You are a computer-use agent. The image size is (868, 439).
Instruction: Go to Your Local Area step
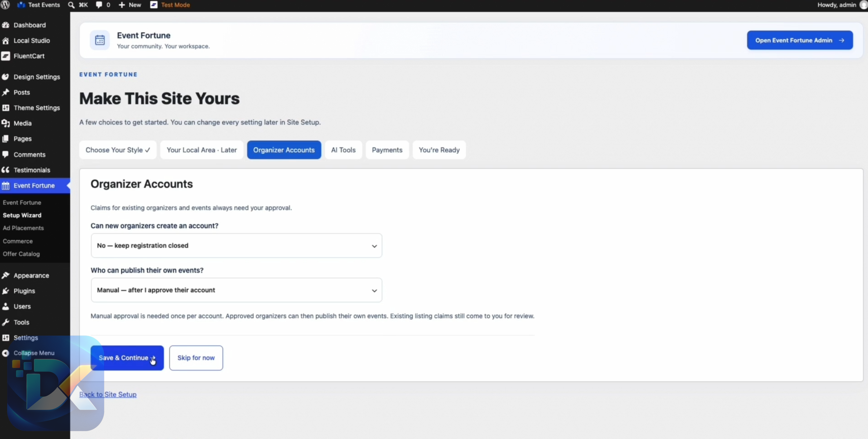(202, 150)
